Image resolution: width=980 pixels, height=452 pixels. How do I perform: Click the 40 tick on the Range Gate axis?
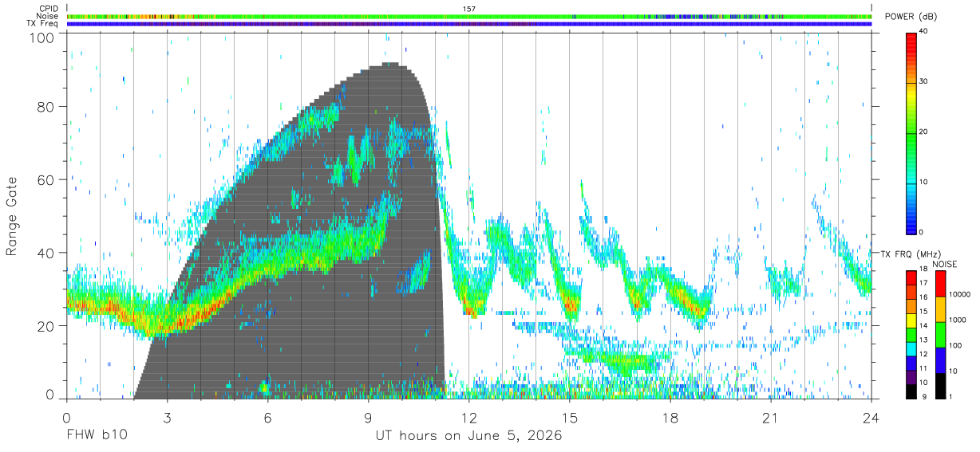point(47,254)
